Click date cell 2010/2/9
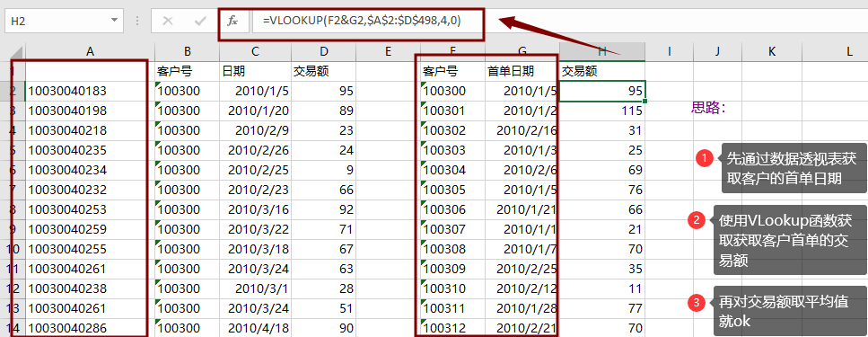 (x=255, y=131)
